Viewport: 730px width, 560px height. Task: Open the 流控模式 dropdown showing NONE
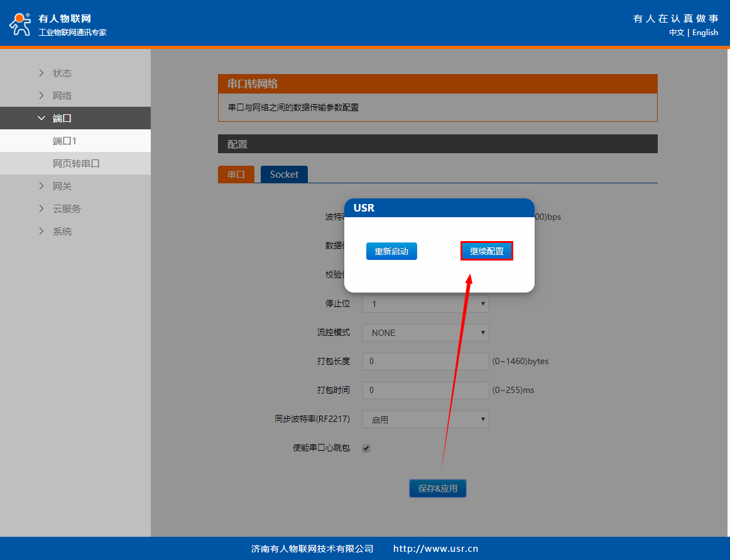[425, 333]
